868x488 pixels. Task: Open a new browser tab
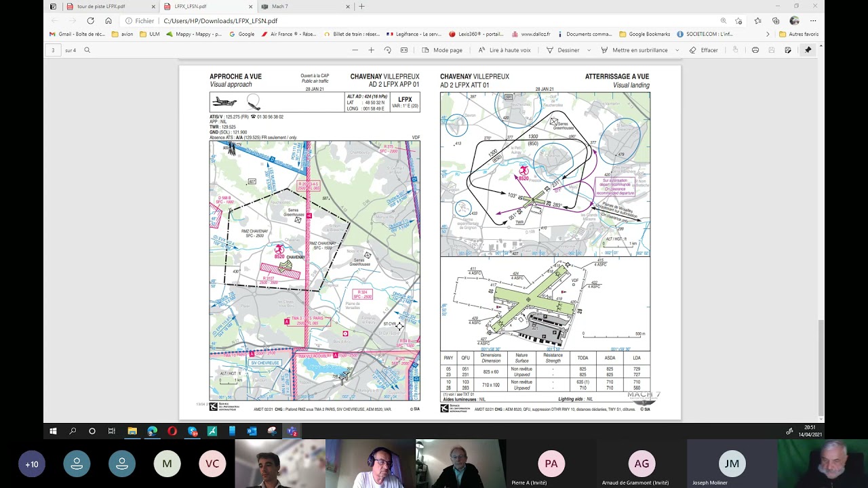click(361, 7)
